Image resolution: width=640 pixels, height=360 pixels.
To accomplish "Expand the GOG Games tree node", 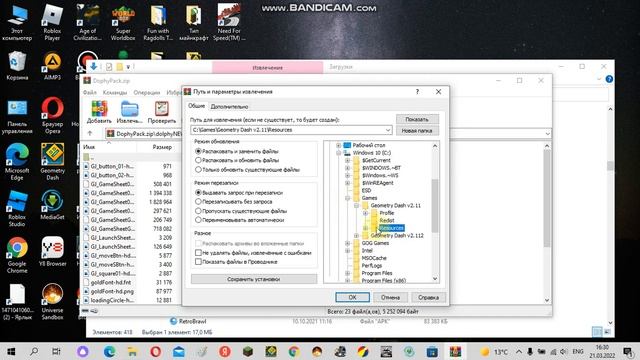I will click(x=348, y=243).
